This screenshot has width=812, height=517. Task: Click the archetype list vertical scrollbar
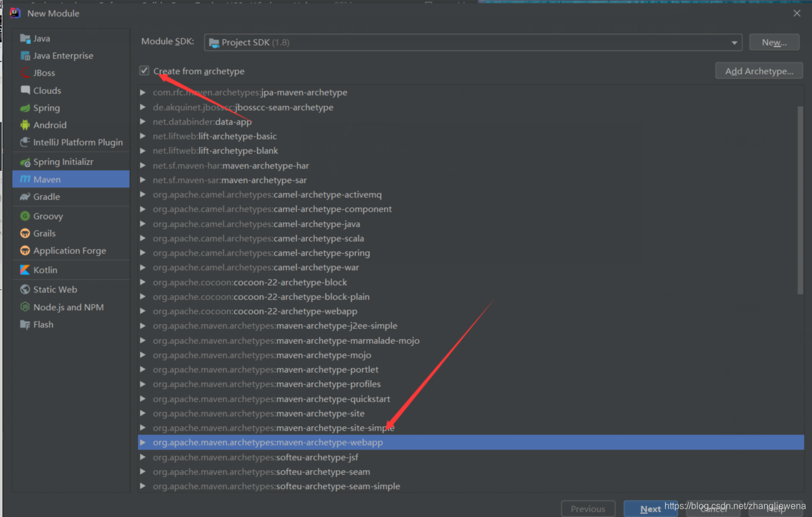pyautogui.click(x=800, y=200)
